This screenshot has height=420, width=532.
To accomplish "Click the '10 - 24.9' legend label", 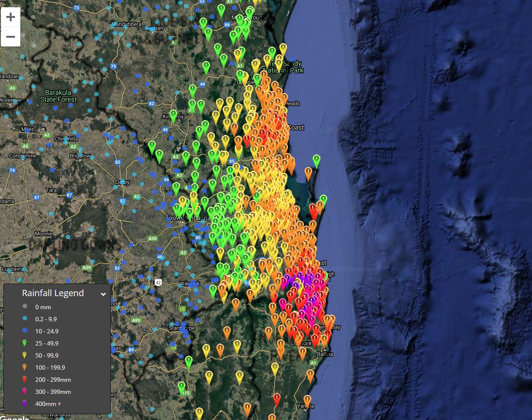I will click(x=47, y=331).
